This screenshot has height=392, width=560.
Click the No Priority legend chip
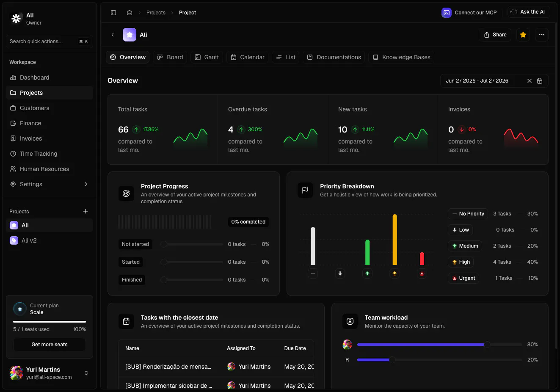click(468, 214)
